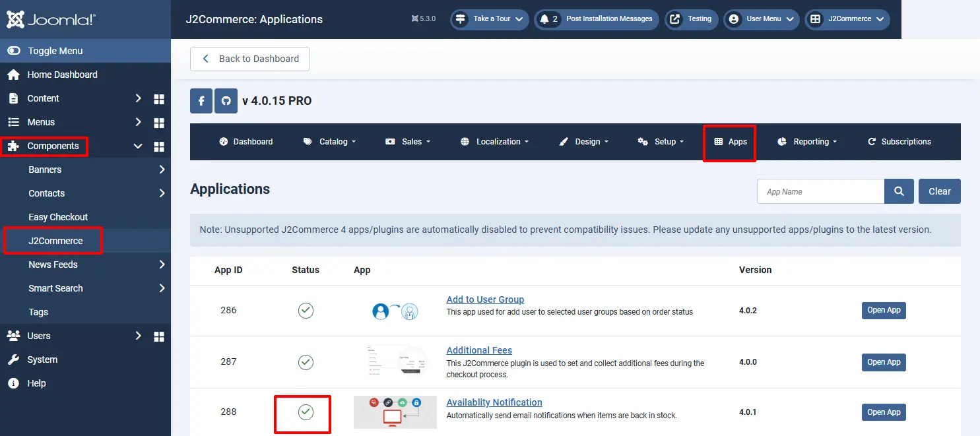Open Home Dashboard

tap(62, 75)
